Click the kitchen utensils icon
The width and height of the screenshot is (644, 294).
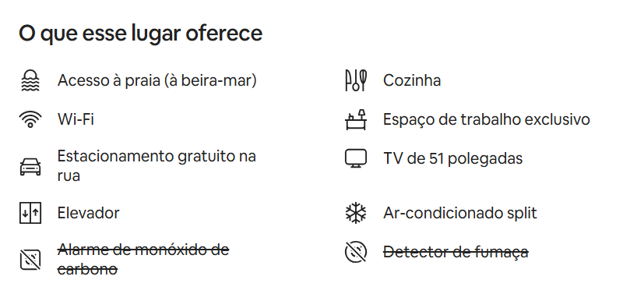click(356, 80)
